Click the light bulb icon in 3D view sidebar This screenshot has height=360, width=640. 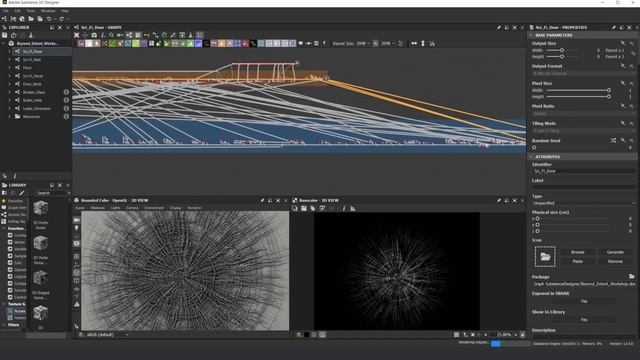tap(76, 228)
